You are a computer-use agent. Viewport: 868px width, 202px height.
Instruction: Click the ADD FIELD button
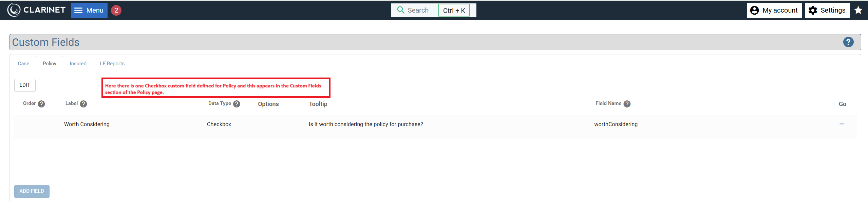[x=32, y=191]
